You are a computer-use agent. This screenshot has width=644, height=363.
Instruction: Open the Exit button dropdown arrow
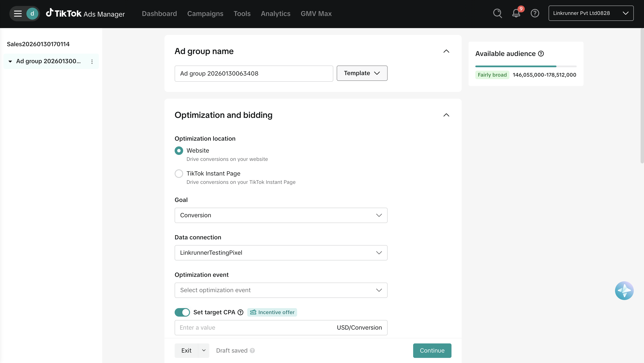click(x=204, y=350)
